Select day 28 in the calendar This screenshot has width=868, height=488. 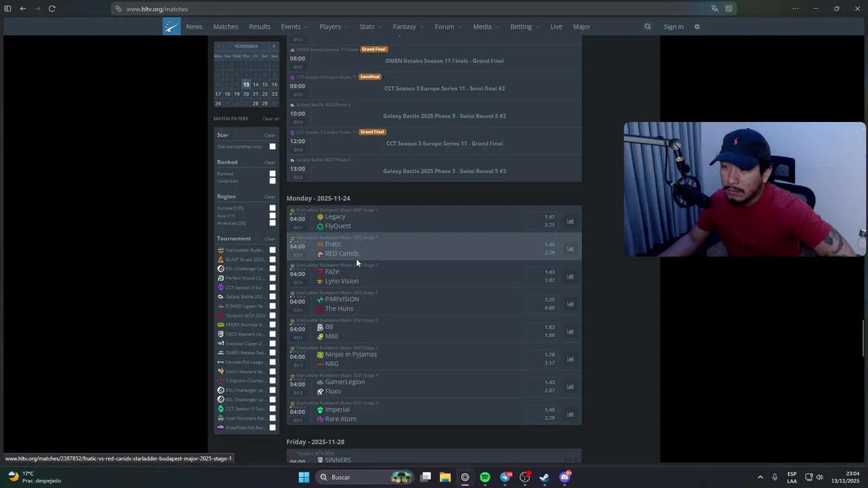point(256,103)
